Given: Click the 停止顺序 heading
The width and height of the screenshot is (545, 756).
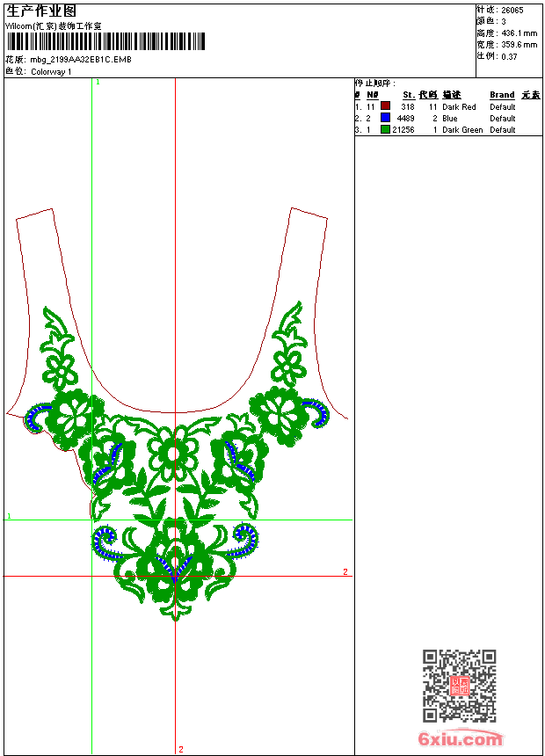Looking at the screenshot, I should [x=375, y=84].
